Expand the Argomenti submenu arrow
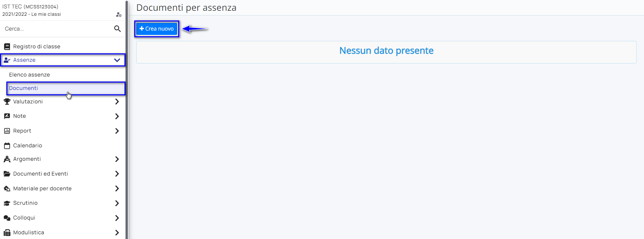 point(117,159)
